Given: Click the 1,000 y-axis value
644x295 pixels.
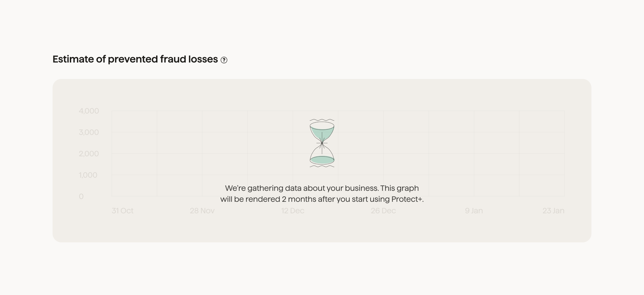Looking at the screenshot, I should pos(88,175).
